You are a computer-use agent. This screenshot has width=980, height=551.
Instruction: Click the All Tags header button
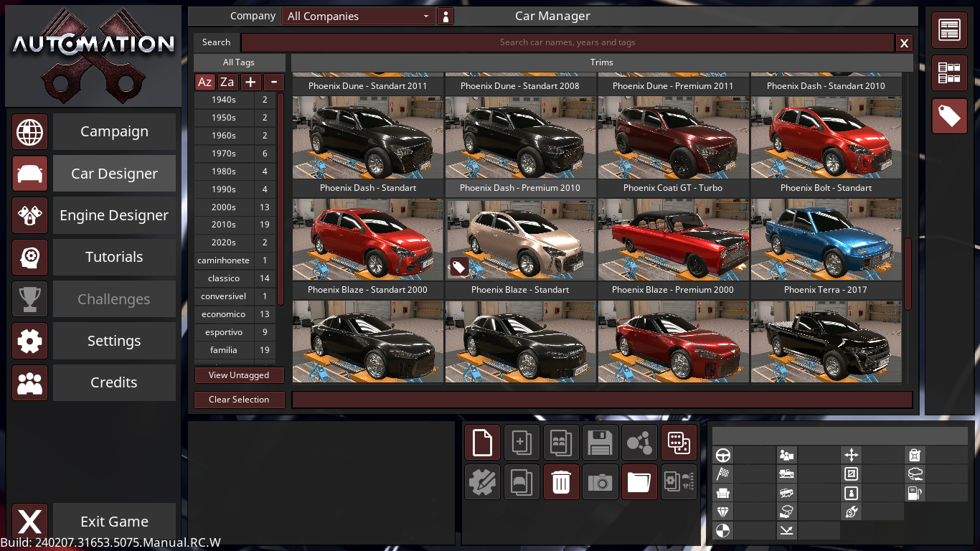coord(239,62)
